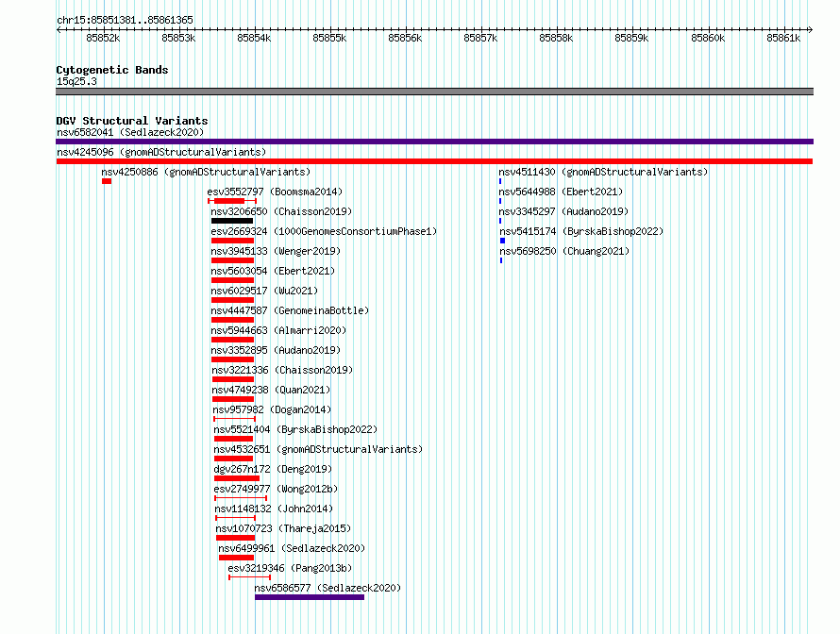840x634 pixels.
Task: Open nsv4447587 (GenomeinaBottle) label
Action: (290, 310)
